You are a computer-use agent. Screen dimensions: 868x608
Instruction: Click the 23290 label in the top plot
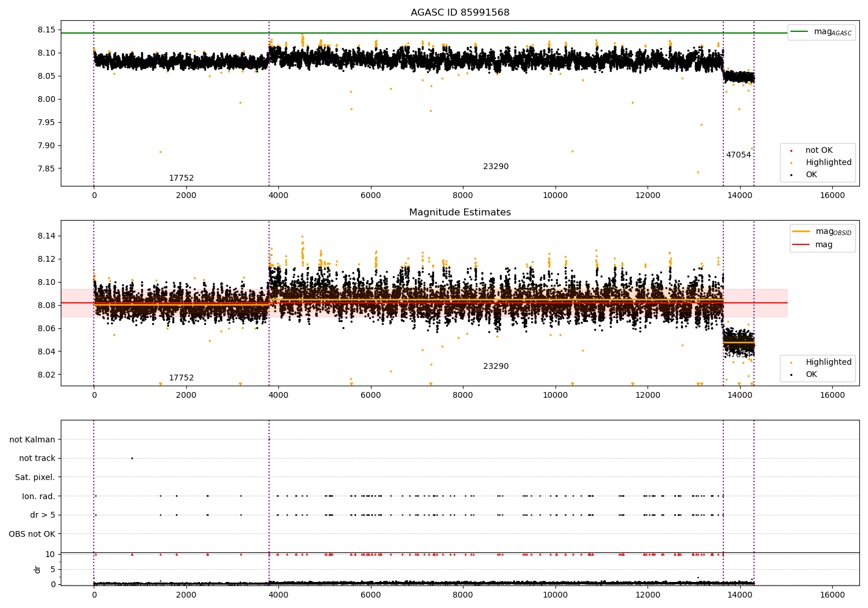click(x=496, y=166)
